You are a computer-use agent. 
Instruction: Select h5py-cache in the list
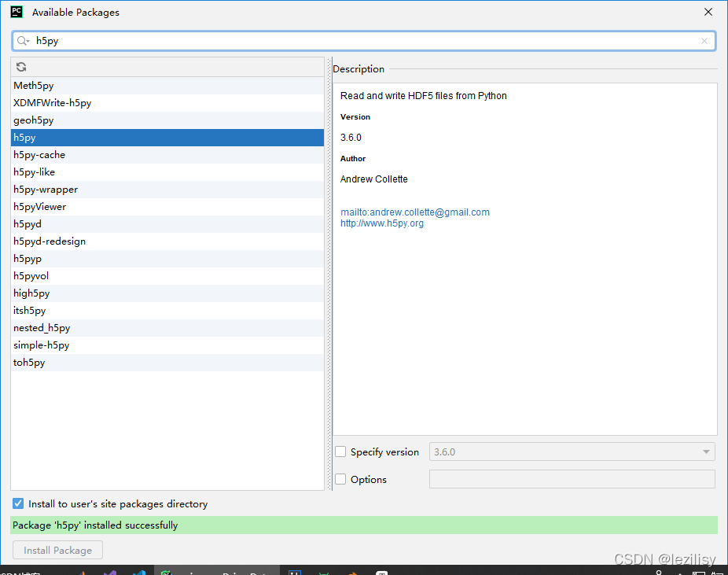click(167, 155)
